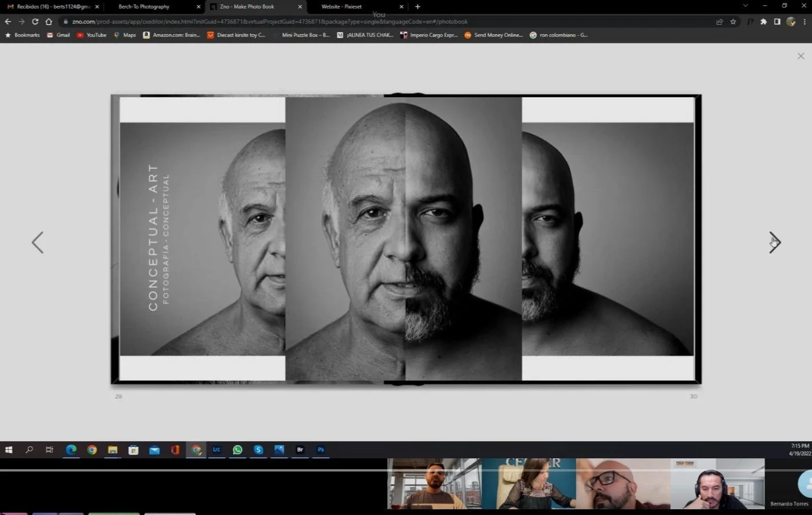Open browser extensions puzzle icon
Viewport: 812px width, 515px height.
[763, 22]
